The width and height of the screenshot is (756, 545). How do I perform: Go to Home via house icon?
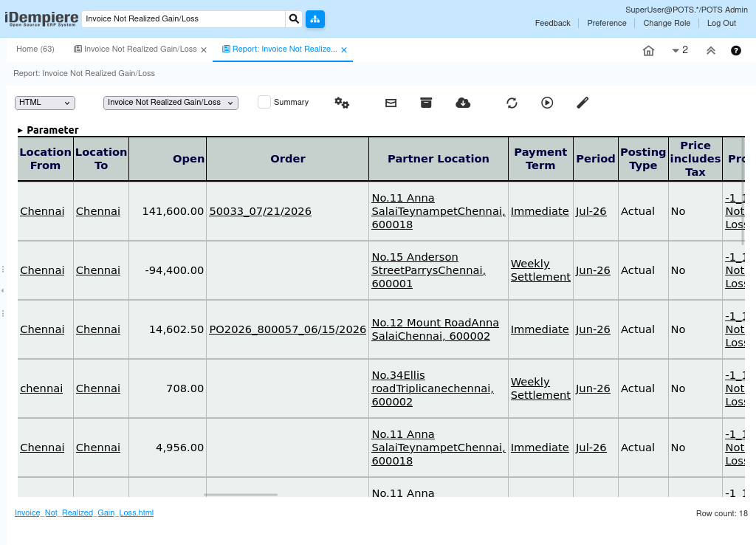648,51
